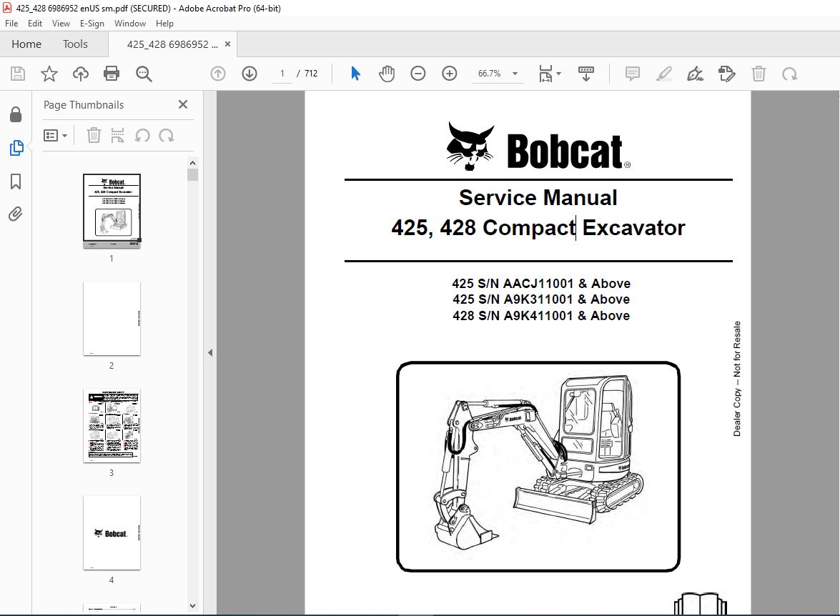
Task: Zoom in with plus button
Action: point(450,74)
